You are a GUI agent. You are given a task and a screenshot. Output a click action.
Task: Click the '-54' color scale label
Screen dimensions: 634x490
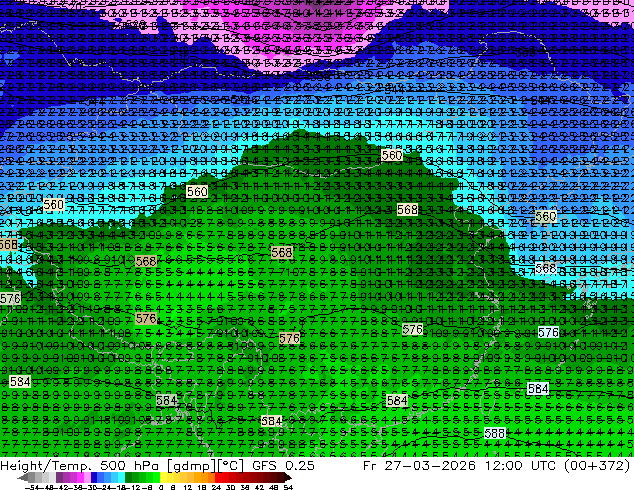tap(32, 488)
